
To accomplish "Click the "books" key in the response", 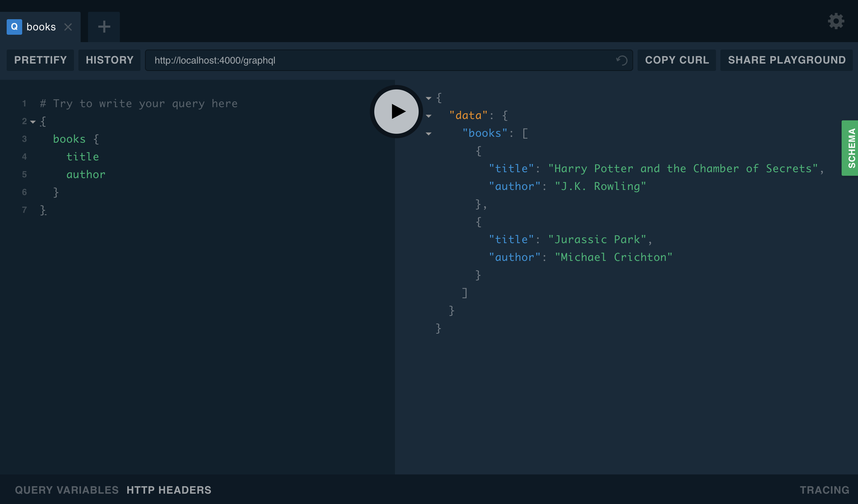I will click(x=485, y=133).
